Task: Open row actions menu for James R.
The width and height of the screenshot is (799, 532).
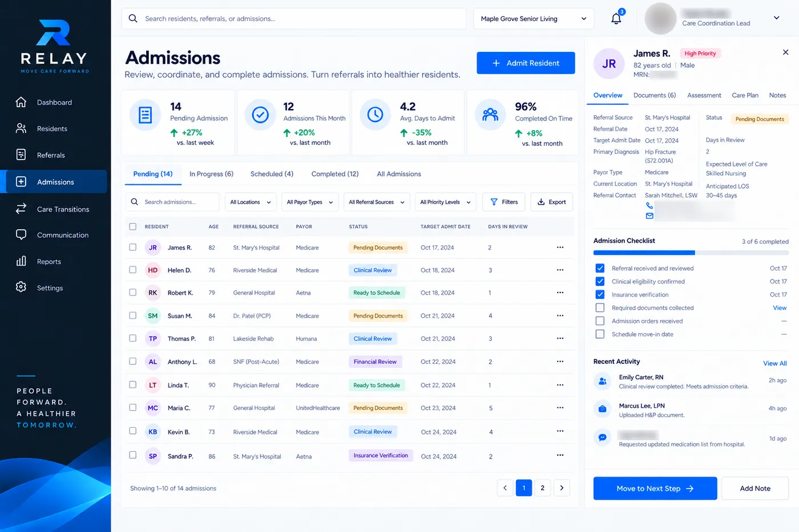Action: point(560,247)
